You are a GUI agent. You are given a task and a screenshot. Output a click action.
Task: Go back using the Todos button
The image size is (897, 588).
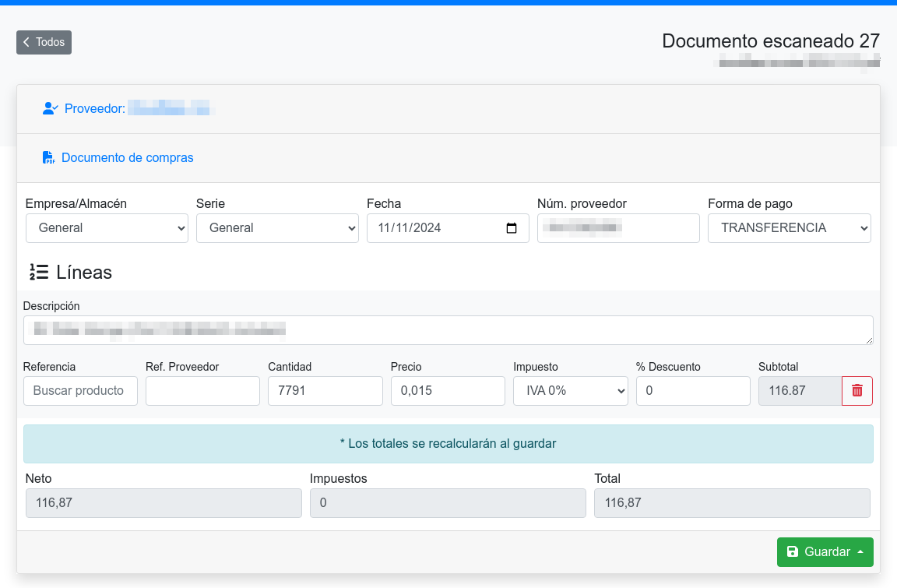[x=44, y=42]
